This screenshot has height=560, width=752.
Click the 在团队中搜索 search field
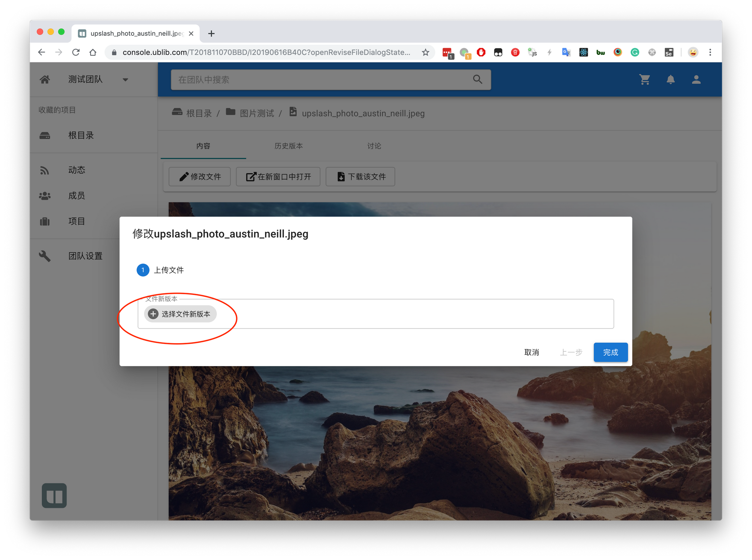320,80
